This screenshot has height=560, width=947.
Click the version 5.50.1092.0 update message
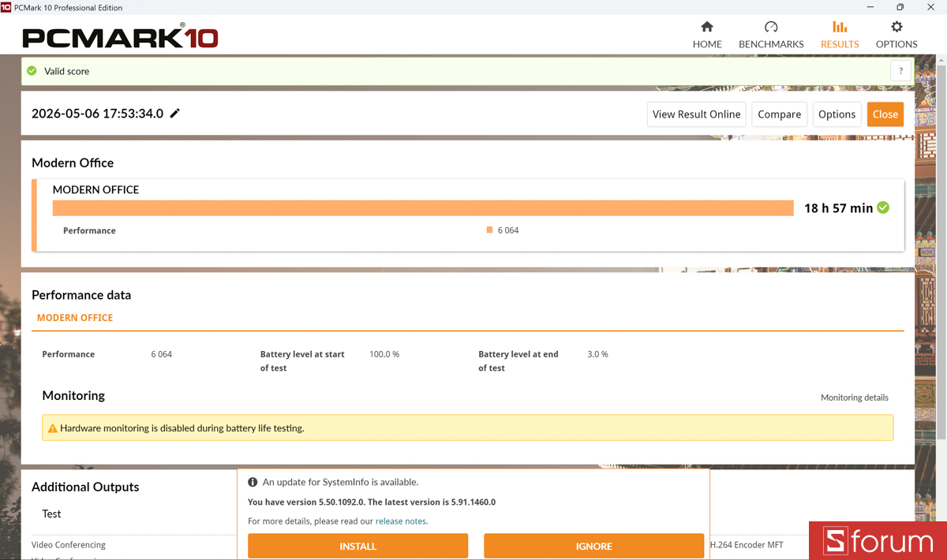[x=372, y=502]
